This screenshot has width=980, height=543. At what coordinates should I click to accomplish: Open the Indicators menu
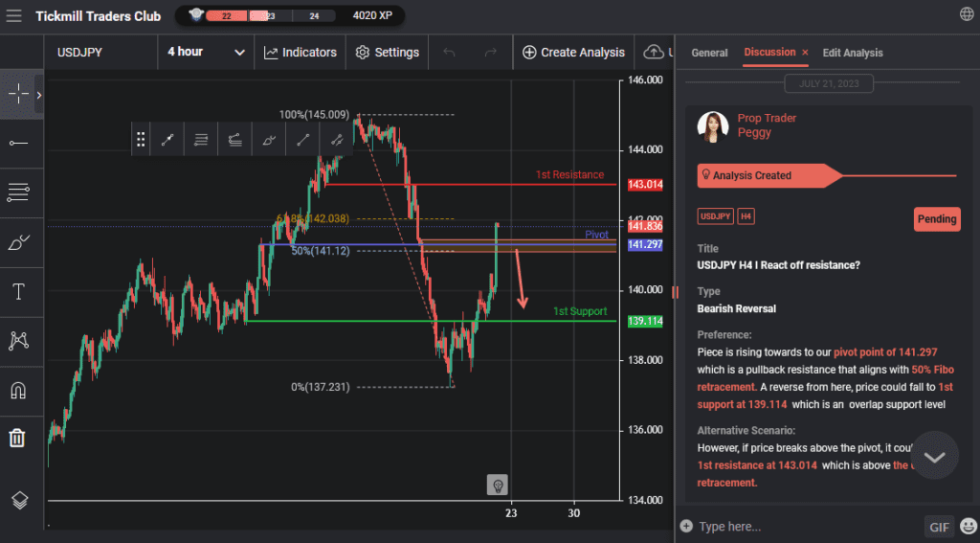click(x=300, y=53)
